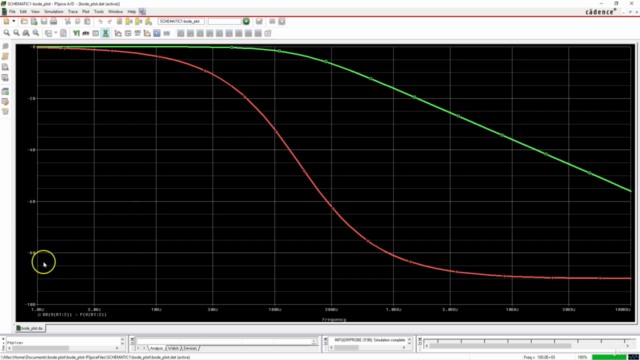Click the green progress bar in status bar
The height and width of the screenshot is (360, 640).
609,357
